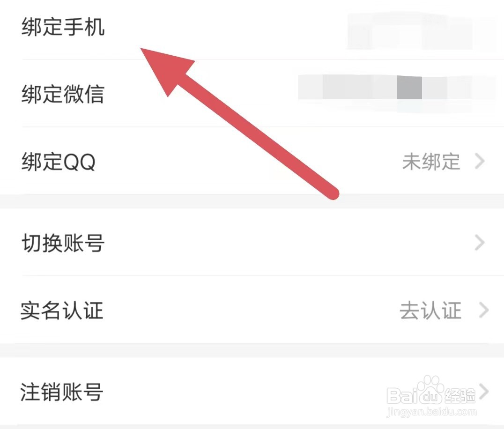Viewport: 504px width, 429px height.
Task: Click the chevron on 切换账号 row
Action: (x=480, y=243)
